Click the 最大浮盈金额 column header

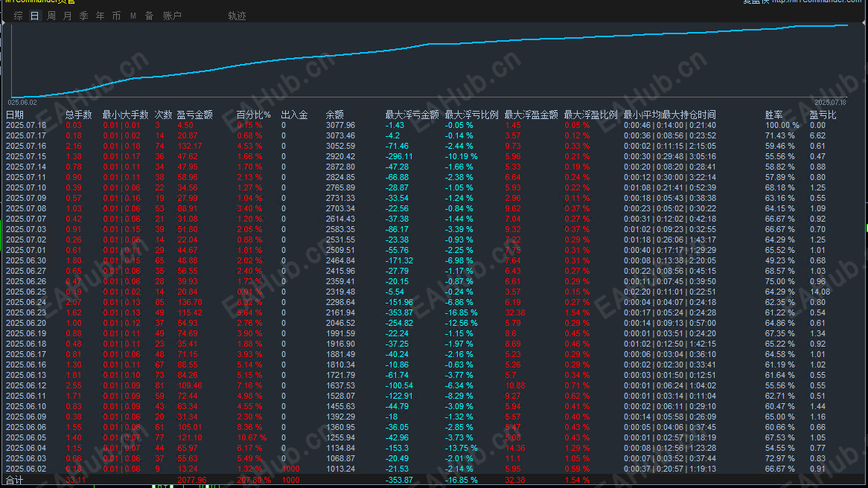pos(531,115)
